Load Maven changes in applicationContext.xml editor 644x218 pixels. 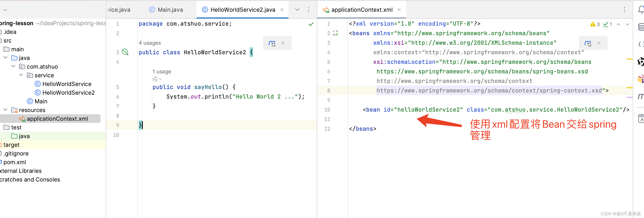coord(588,43)
